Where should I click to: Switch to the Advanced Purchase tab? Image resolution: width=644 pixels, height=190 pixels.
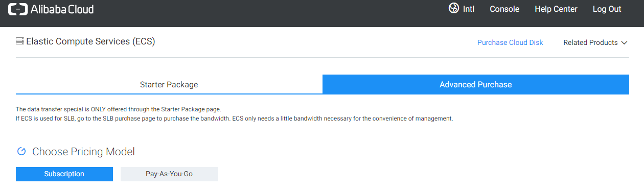pos(476,85)
